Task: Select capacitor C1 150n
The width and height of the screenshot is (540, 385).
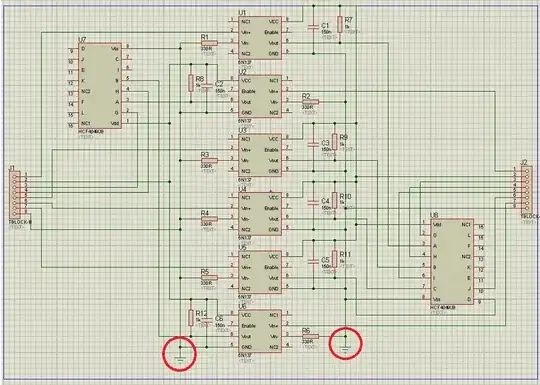Action: pyautogui.click(x=313, y=27)
